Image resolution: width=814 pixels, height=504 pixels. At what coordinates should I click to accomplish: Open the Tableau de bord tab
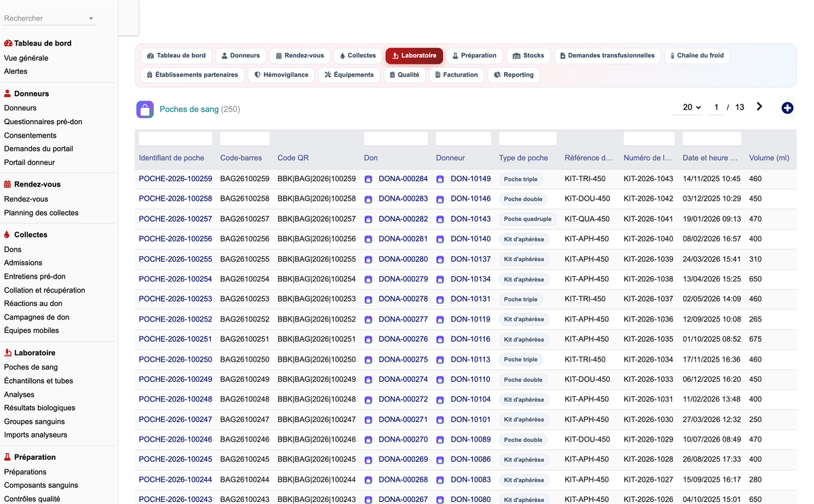pos(176,56)
